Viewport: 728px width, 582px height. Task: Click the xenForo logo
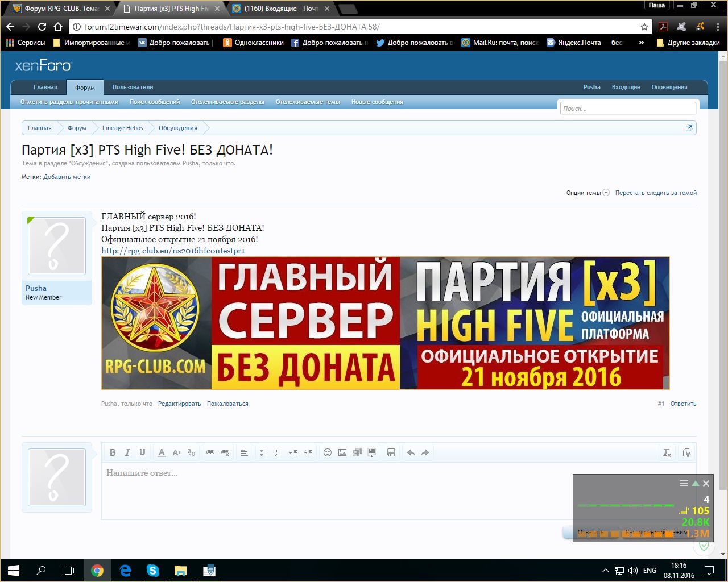tap(43, 65)
